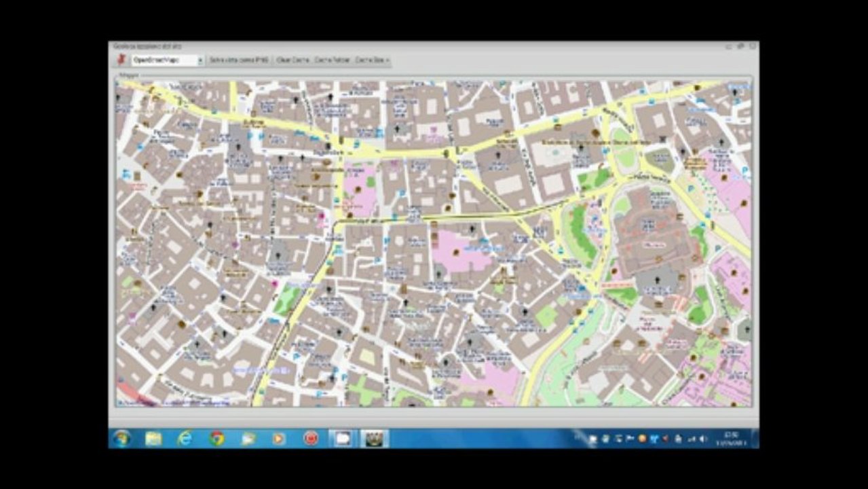The height and width of the screenshot is (489, 868).
Task: Click the red round recorder taskbar icon
Action: (311, 439)
